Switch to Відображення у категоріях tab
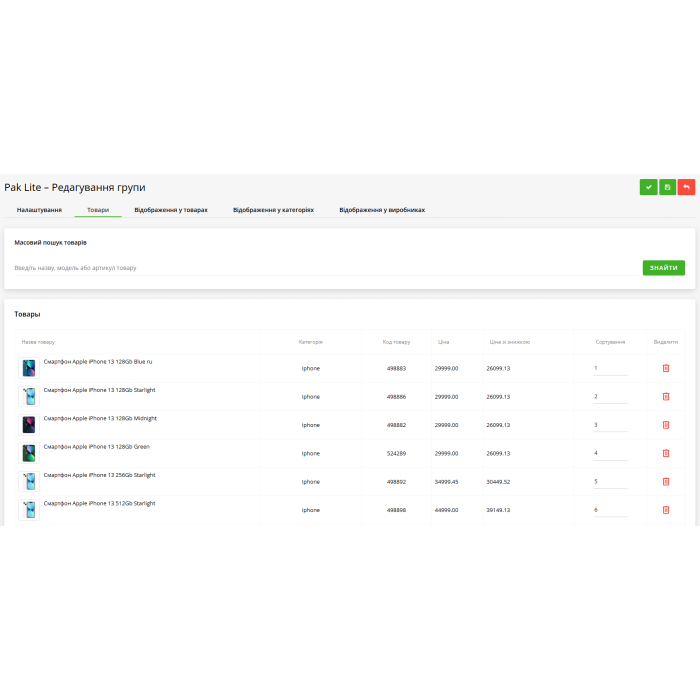Viewport: 700px width, 700px height. pyautogui.click(x=273, y=210)
